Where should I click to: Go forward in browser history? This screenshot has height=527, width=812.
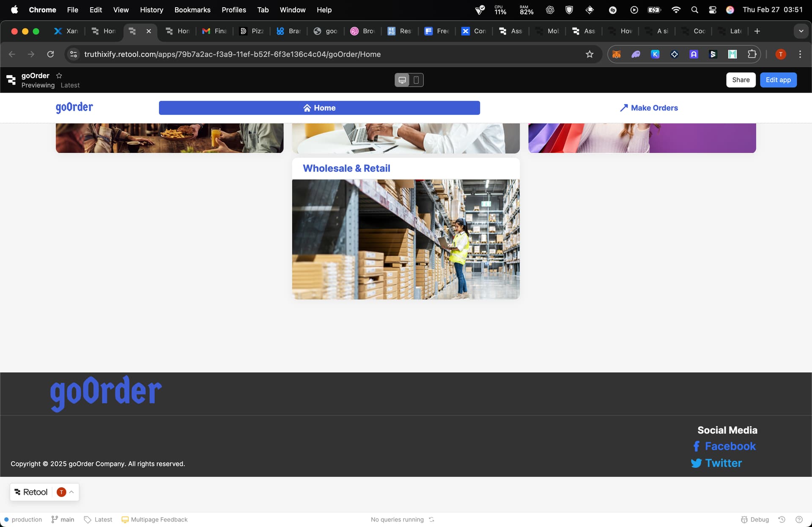[31, 54]
